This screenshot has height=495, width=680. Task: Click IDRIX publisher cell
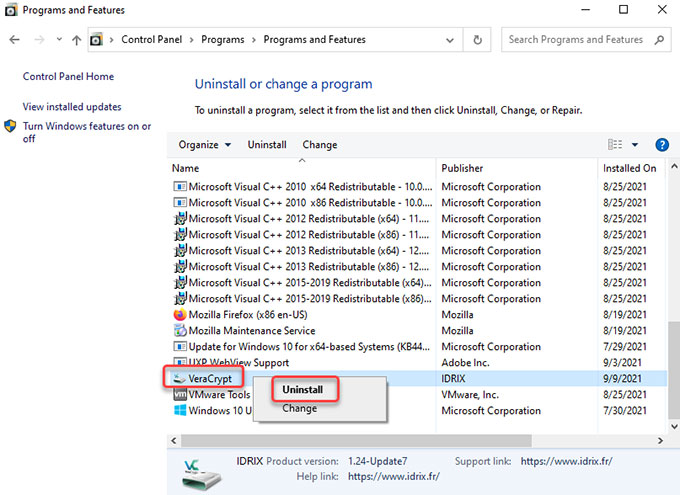(x=453, y=379)
